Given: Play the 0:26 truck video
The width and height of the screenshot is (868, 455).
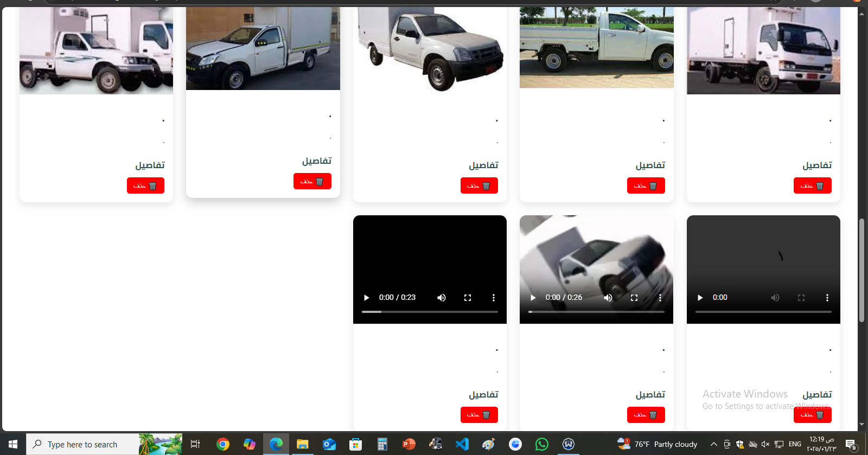Looking at the screenshot, I should [x=533, y=298].
